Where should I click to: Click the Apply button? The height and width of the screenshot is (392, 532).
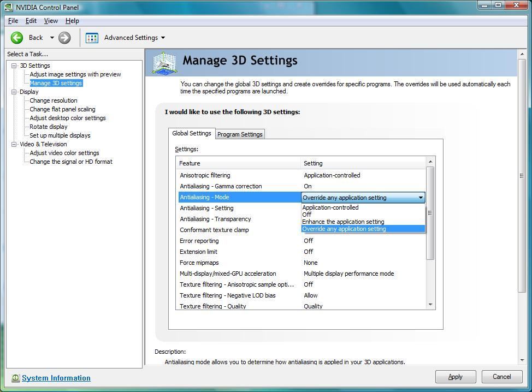[456, 377]
